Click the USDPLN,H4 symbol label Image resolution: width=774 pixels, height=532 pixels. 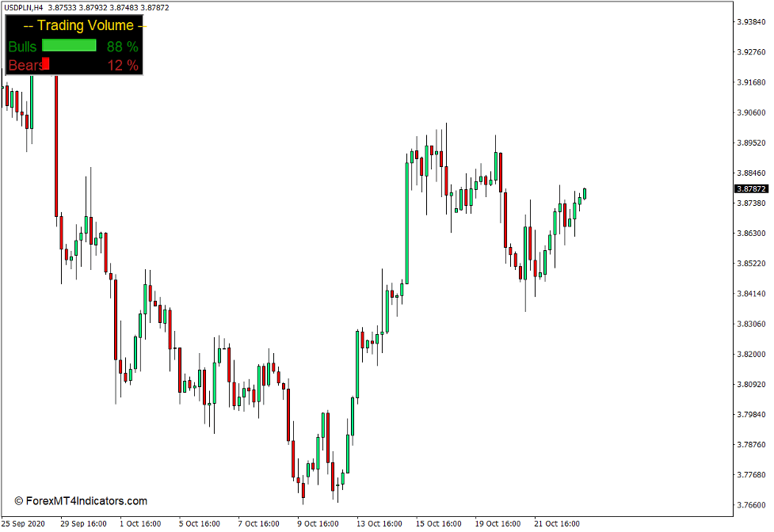click(x=22, y=6)
